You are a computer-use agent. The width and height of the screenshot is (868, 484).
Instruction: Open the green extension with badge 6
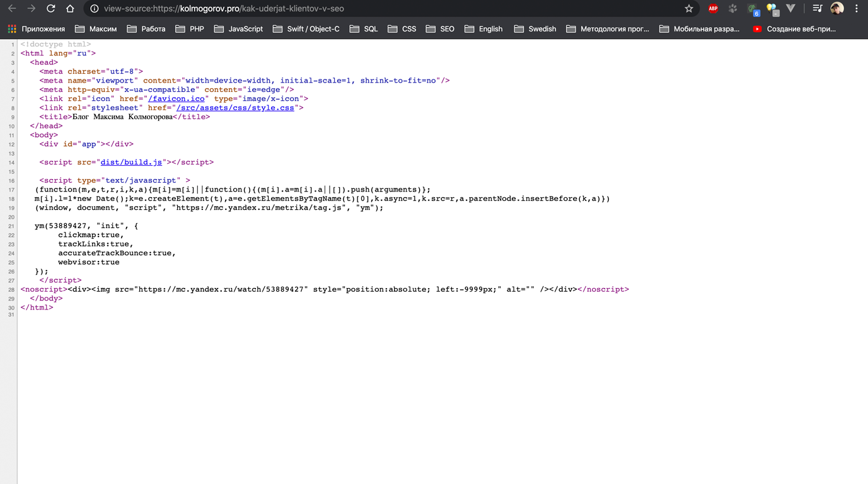(753, 9)
